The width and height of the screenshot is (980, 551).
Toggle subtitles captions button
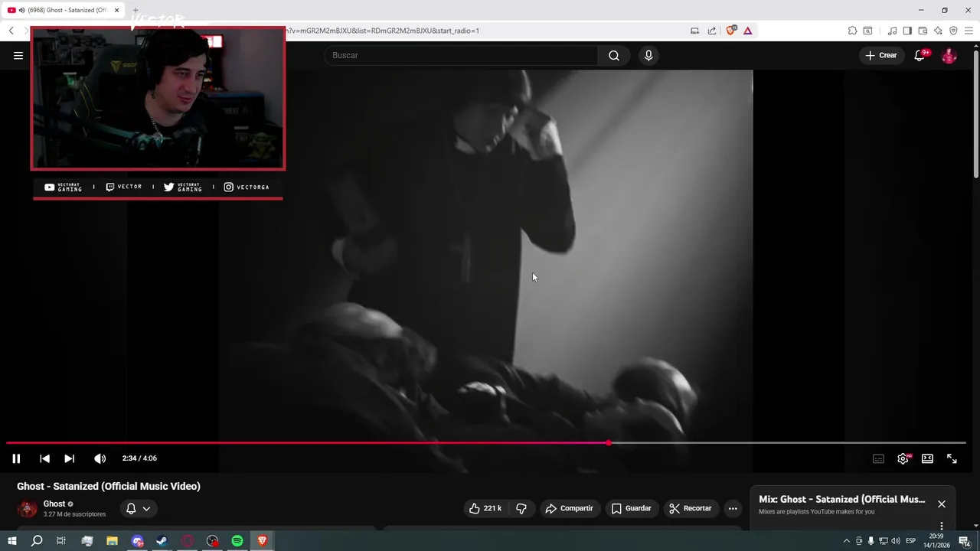pyautogui.click(x=878, y=458)
